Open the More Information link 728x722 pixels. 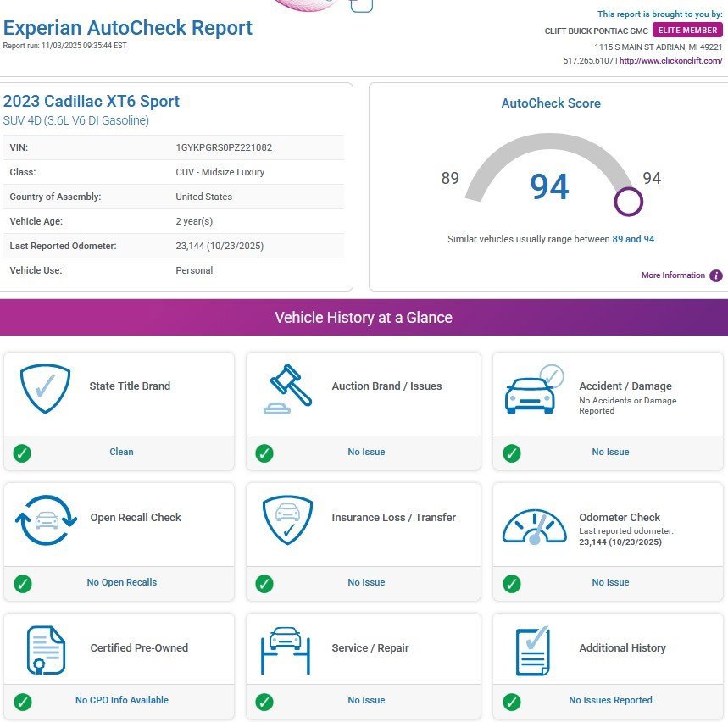tap(673, 275)
